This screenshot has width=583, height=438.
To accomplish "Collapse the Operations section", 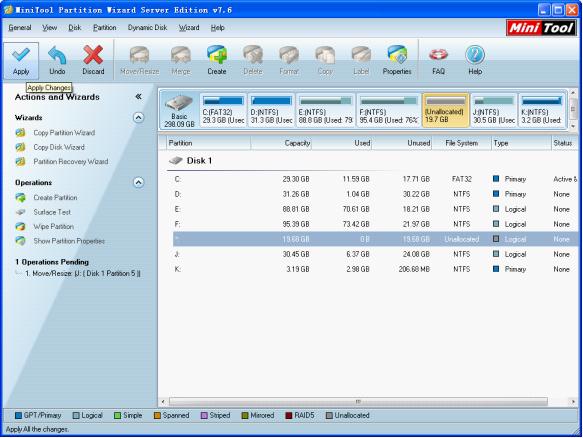I will point(138,183).
